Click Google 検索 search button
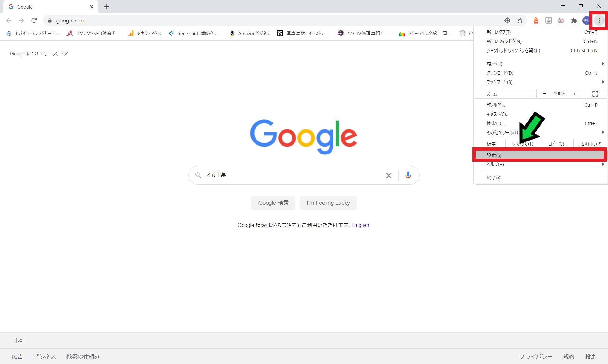 (x=274, y=202)
